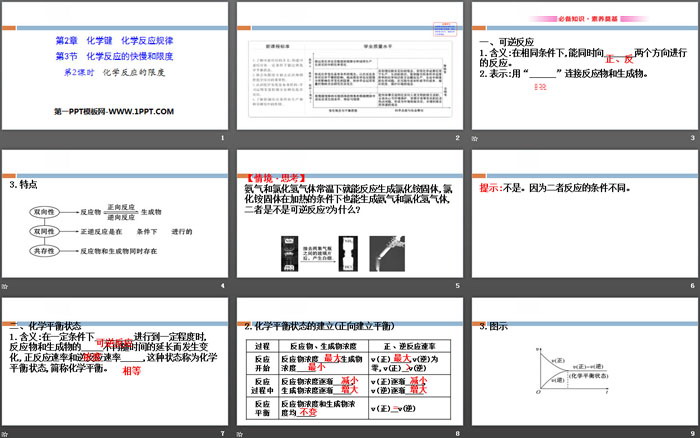700x438 pixels.
Task: Click slide number 3 label
Action: 692,138
